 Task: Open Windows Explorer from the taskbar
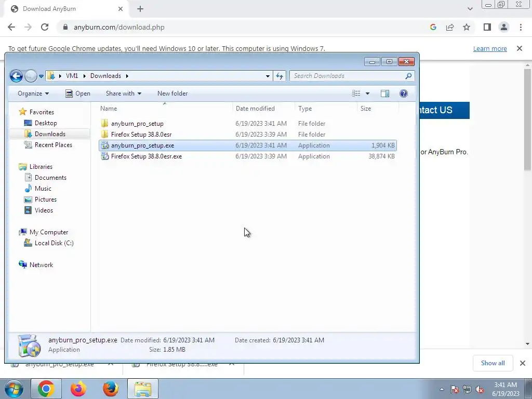143,389
